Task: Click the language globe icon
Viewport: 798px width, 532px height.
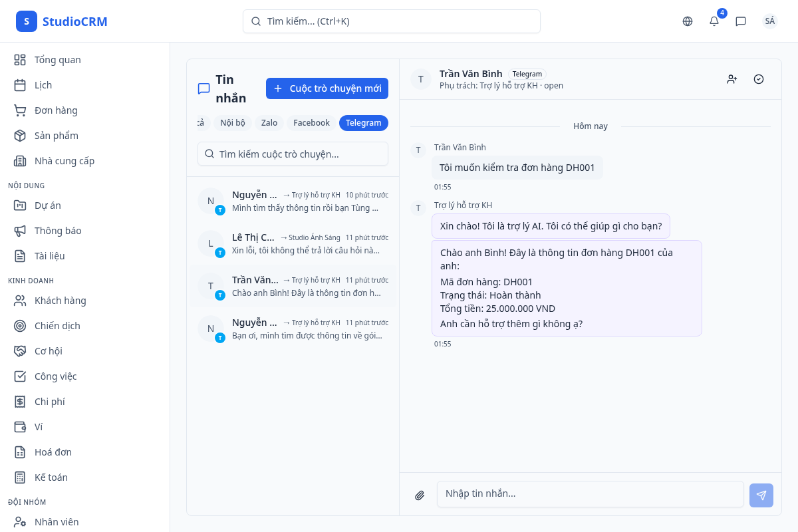Action: point(688,21)
